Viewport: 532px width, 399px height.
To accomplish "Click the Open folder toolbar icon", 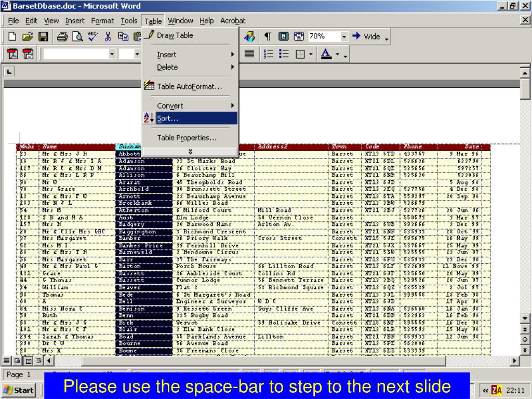I will point(28,36).
